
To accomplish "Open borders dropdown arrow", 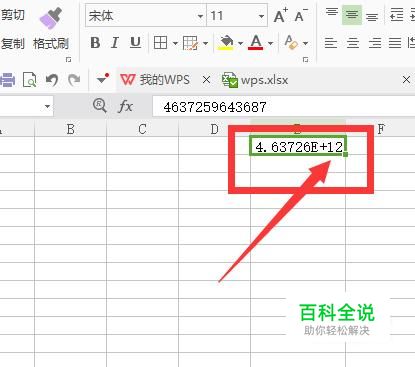I will click(175, 43).
